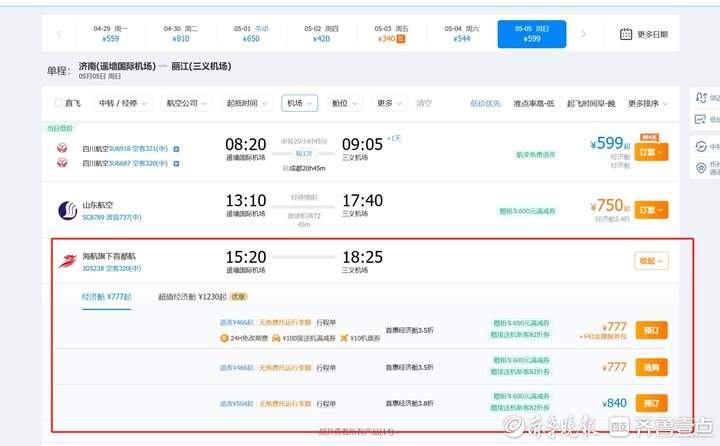Open the 起抵时间 filter dropdown
The height and width of the screenshot is (446, 720).
(x=247, y=103)
